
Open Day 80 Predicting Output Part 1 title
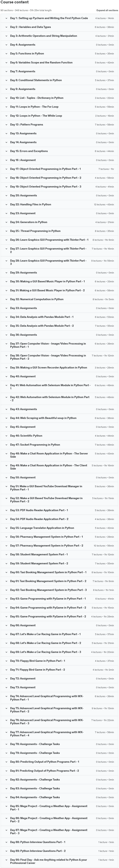click(x=45, y=762)
